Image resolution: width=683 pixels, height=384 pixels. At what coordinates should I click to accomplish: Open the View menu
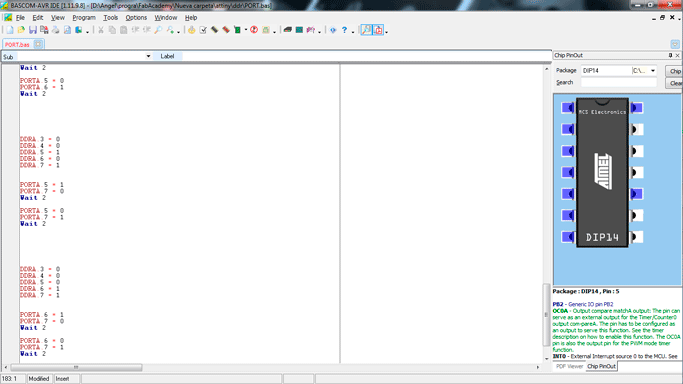(58, 18)
